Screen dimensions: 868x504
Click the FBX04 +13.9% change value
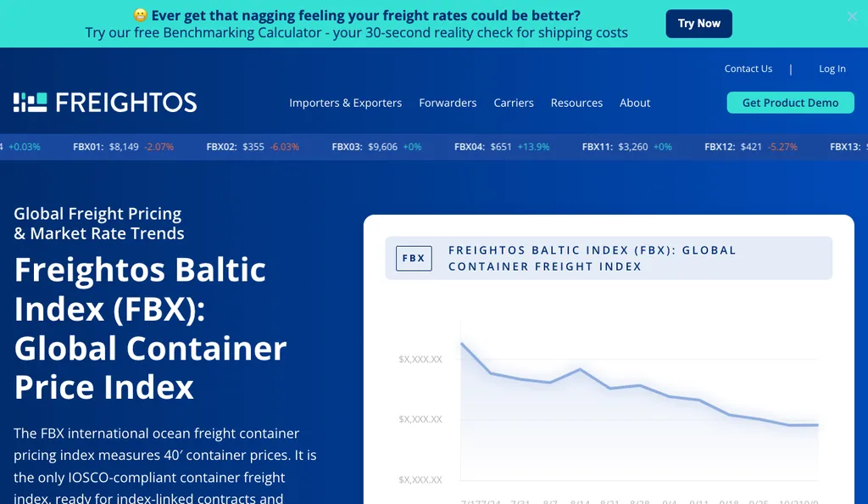(533, 147)
